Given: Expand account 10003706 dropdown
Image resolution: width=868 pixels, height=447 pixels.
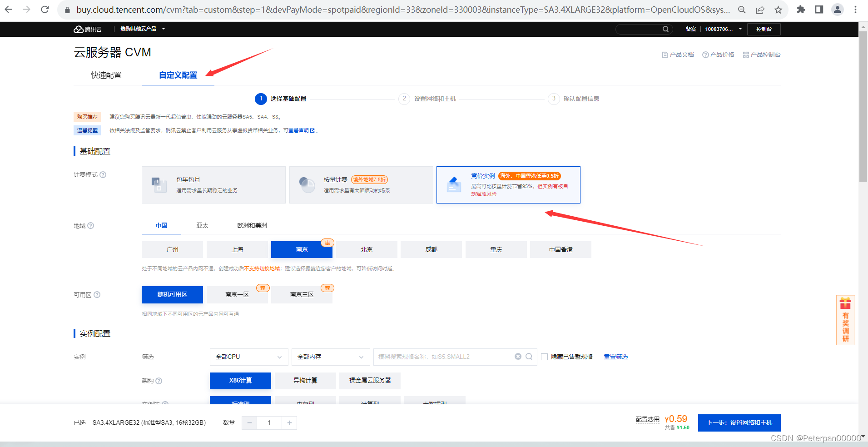Looking at the screenshot, I should point(723,29).
